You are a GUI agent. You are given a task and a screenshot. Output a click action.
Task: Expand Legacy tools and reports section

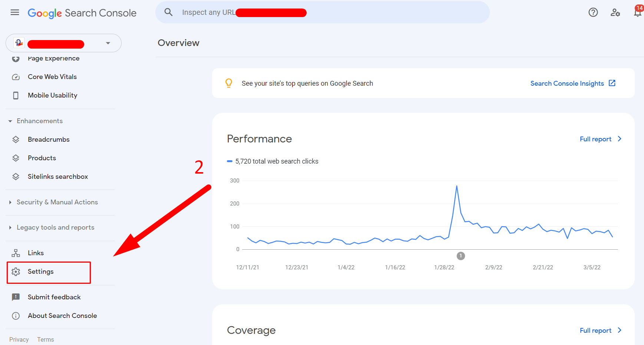click(55, 227)
